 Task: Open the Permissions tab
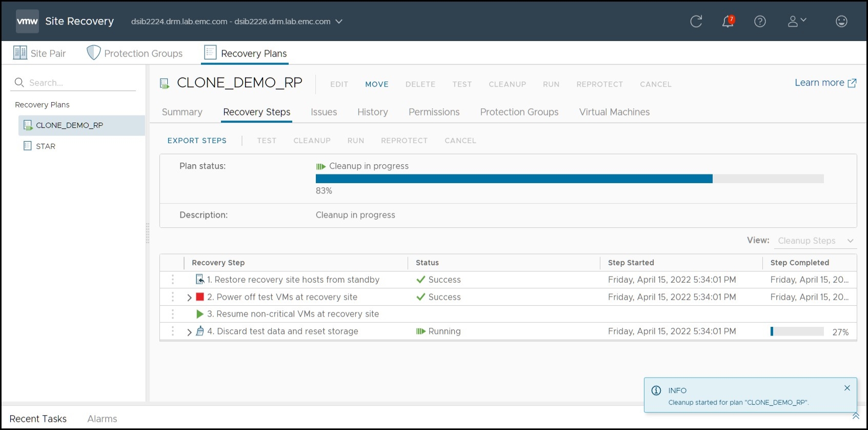434,112
